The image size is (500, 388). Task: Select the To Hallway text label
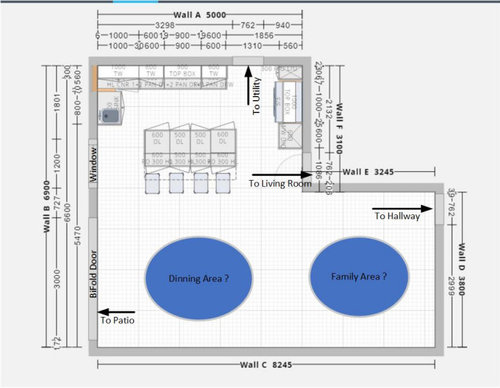point(397,216)
